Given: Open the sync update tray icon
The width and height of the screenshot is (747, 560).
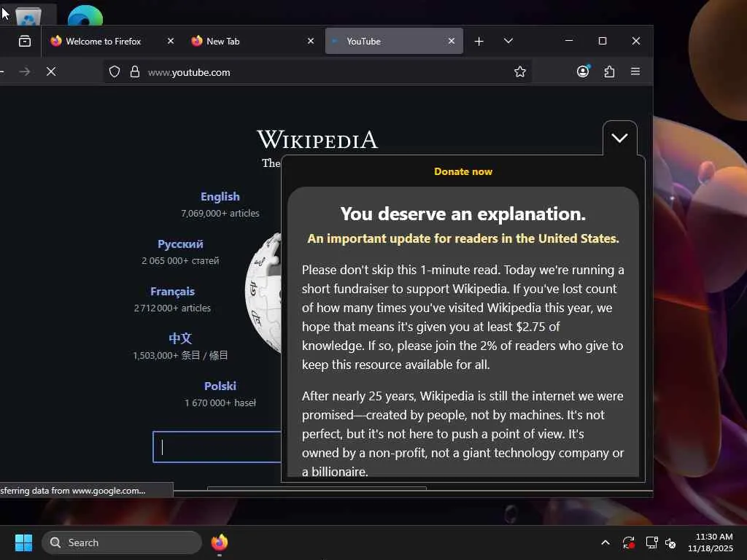Looking at the screenshot, I should point(628,542).
